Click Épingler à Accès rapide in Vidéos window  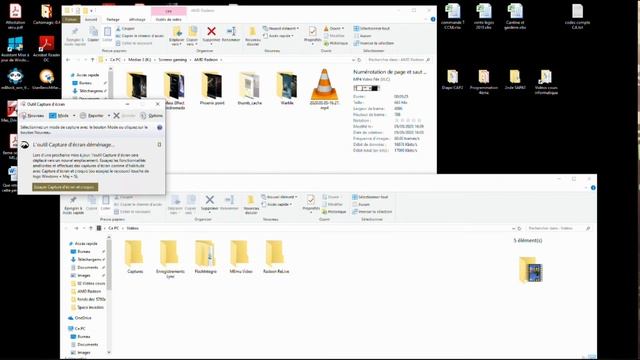point(73,205)
